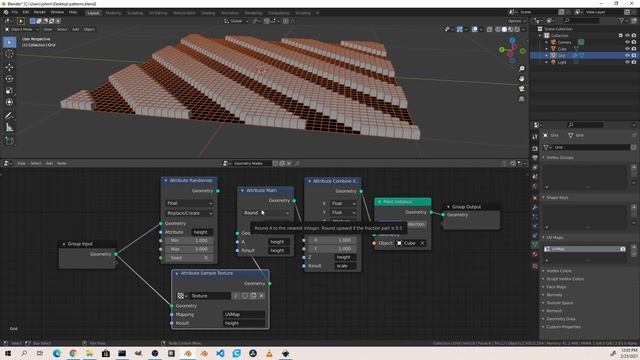
Task: Adjust Seed value in Attribute Randomize node
Action: coord(189,258)
